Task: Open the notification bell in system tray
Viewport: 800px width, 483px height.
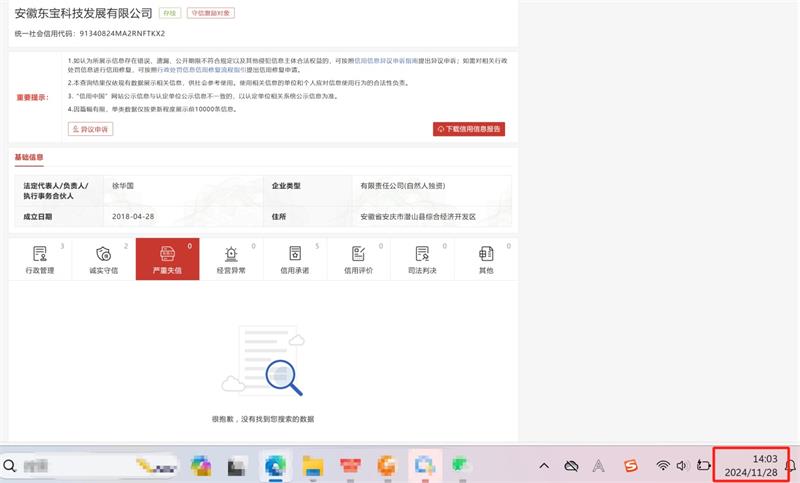Action: [790, 465]
